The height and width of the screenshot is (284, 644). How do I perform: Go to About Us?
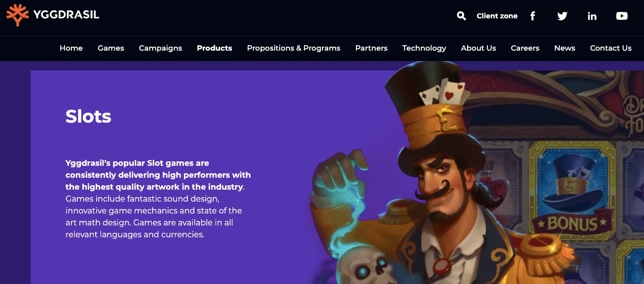pyautogui.click(x=478, y=48)
